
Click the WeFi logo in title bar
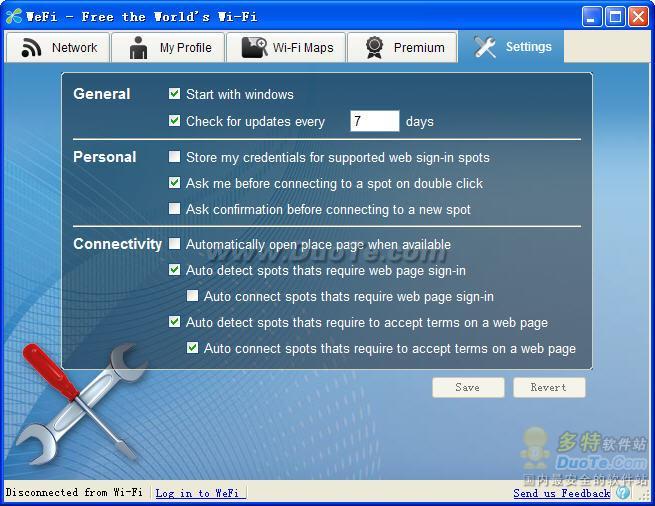(x=14, y=17)
